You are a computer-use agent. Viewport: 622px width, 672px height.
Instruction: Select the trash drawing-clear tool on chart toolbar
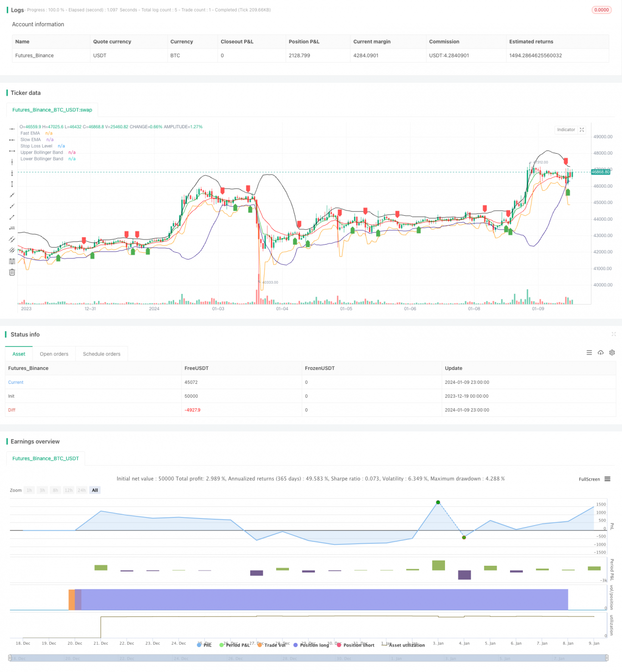(x=11, y=272)
